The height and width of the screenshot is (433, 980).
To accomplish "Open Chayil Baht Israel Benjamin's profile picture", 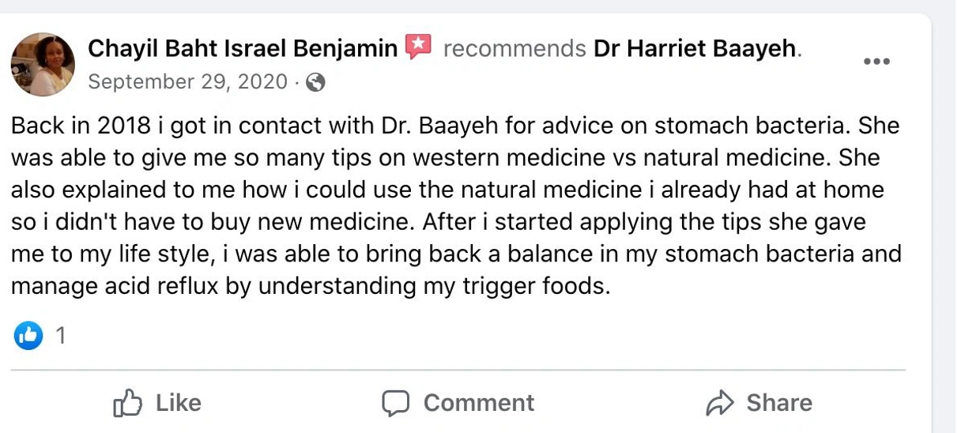I will coord(43,64).
